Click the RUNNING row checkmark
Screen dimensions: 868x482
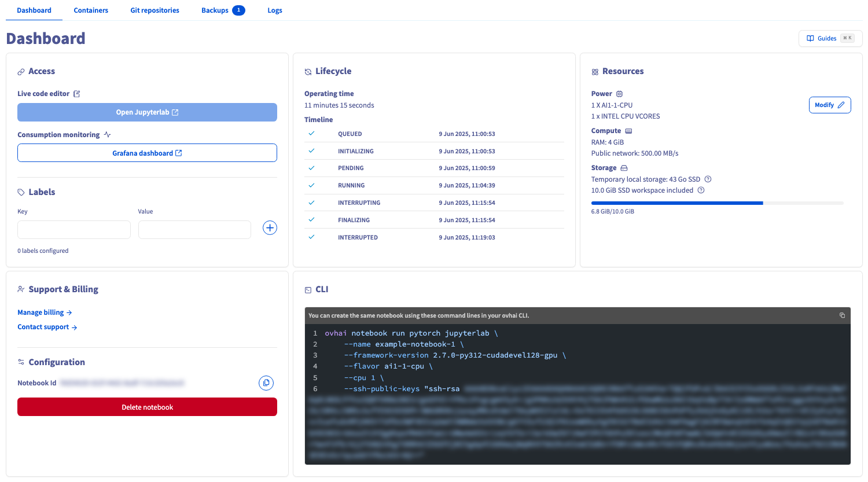(311, 185)
